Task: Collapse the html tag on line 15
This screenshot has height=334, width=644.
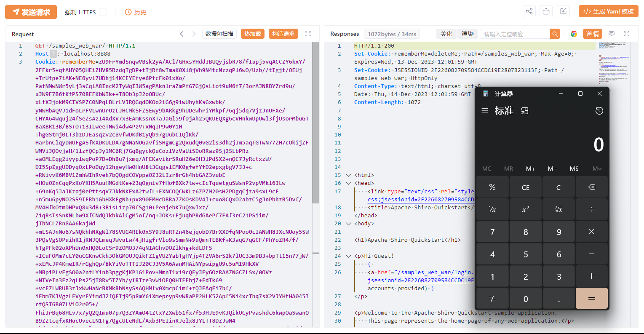Action: (348, 175)
